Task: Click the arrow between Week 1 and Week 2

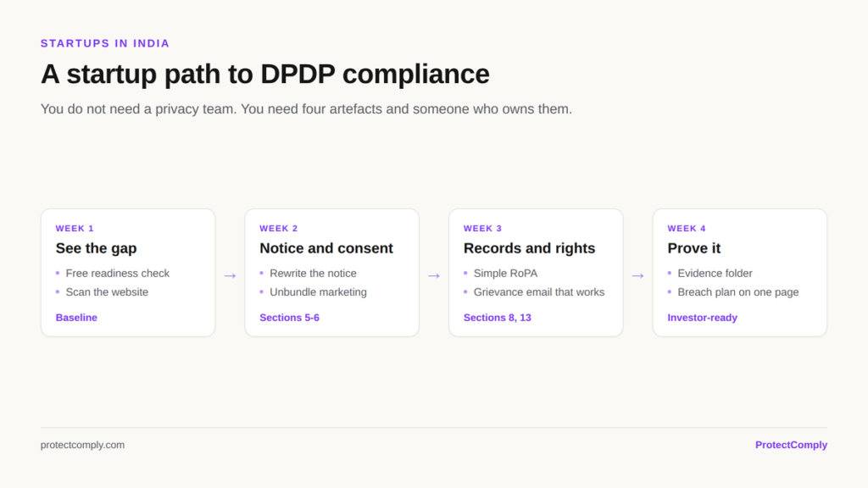Action: coord(230,275)
